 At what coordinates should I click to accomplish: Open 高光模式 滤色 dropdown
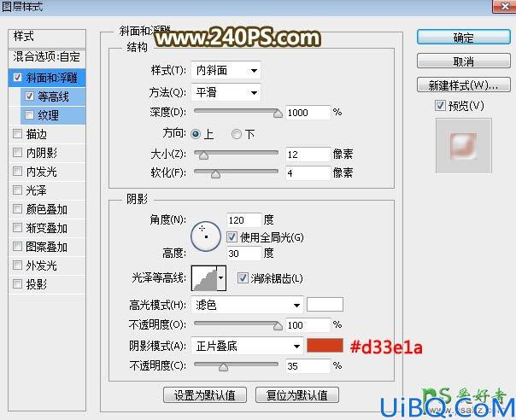247,305
